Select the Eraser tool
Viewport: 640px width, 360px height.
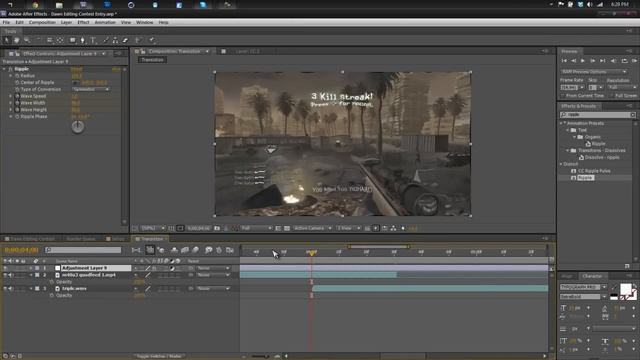[125, 40]
